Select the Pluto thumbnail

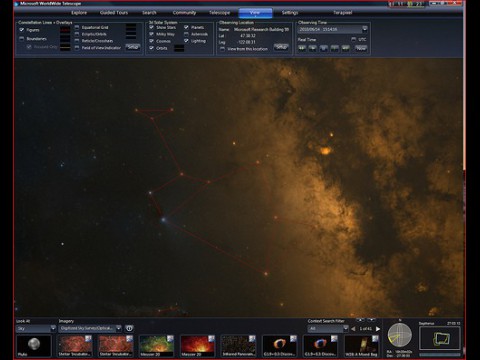click(x=34, y=346)
